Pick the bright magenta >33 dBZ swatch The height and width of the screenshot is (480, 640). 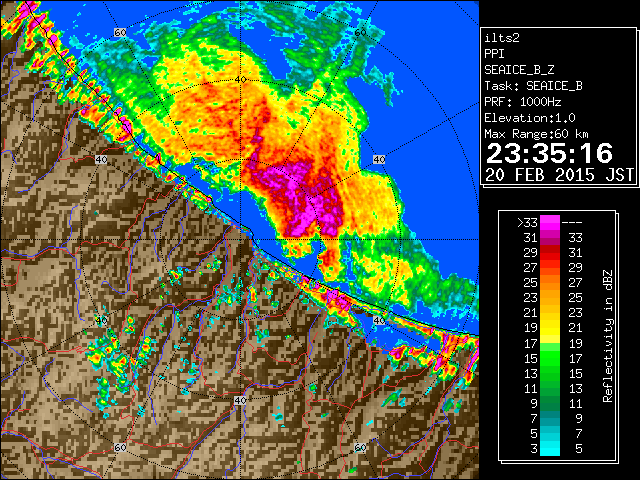point(549,222)
